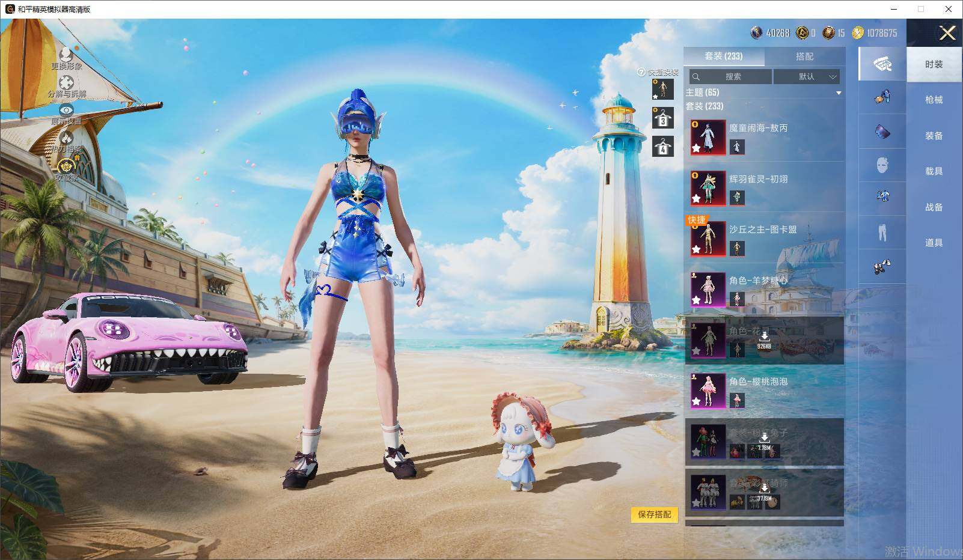Open the 枪械 category tab

point(934,100)
